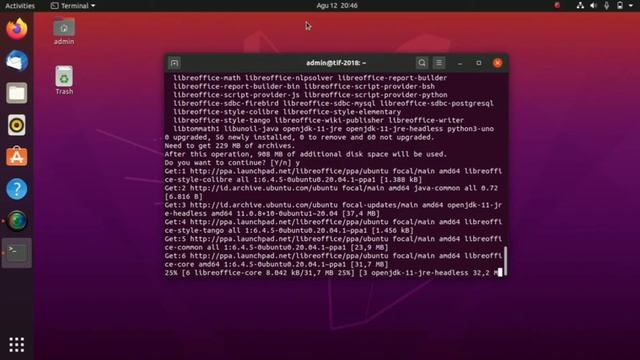
Task: Click 'libreoffice-math libreoffice-nlpsolver' line
Action: pos(310,78)
